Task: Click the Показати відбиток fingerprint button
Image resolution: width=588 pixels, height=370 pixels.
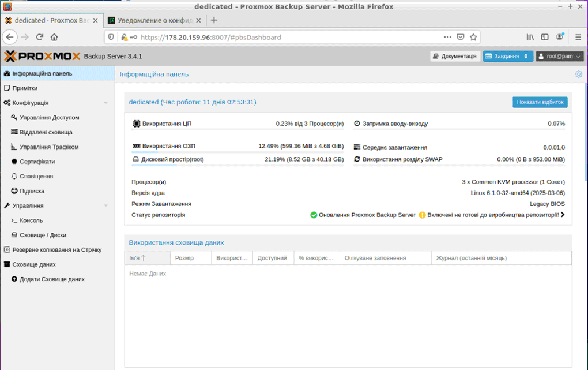Action: coord(540,102)
